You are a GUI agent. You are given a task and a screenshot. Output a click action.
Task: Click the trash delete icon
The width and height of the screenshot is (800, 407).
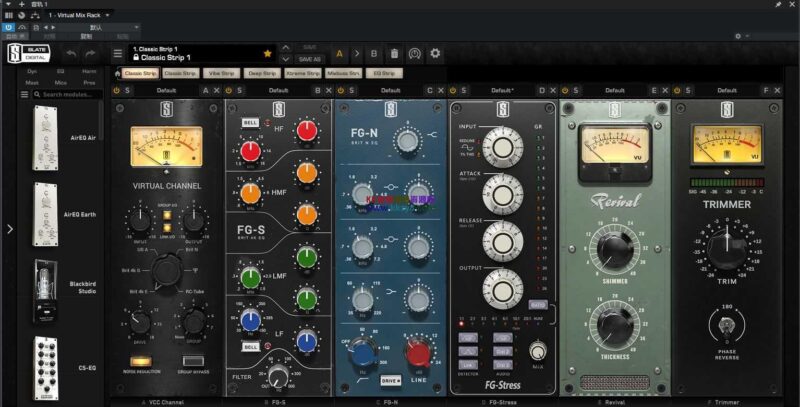coord(394,53)
